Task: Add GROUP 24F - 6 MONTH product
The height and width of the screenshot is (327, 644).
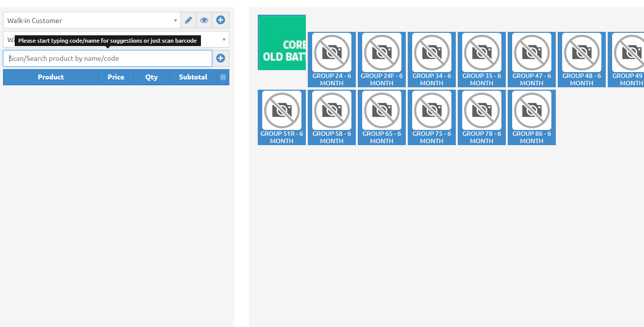Action: click(382, 59)
